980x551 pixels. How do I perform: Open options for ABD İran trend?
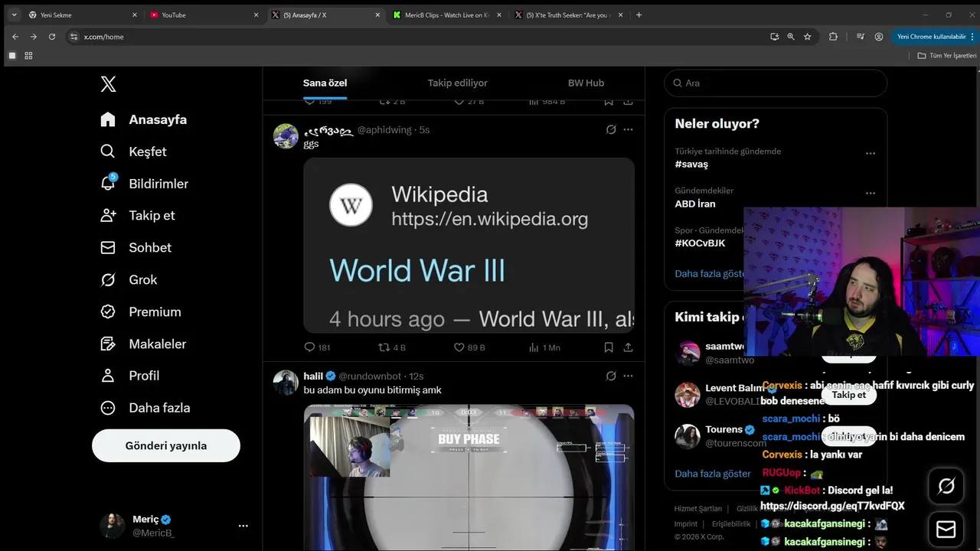(x=870, y=193)
